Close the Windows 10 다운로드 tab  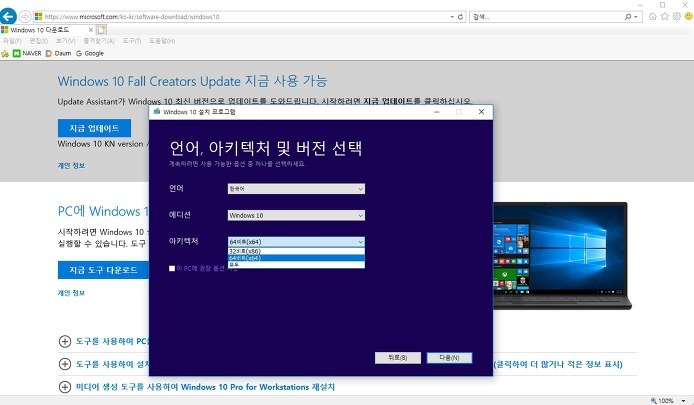point(90,30)
